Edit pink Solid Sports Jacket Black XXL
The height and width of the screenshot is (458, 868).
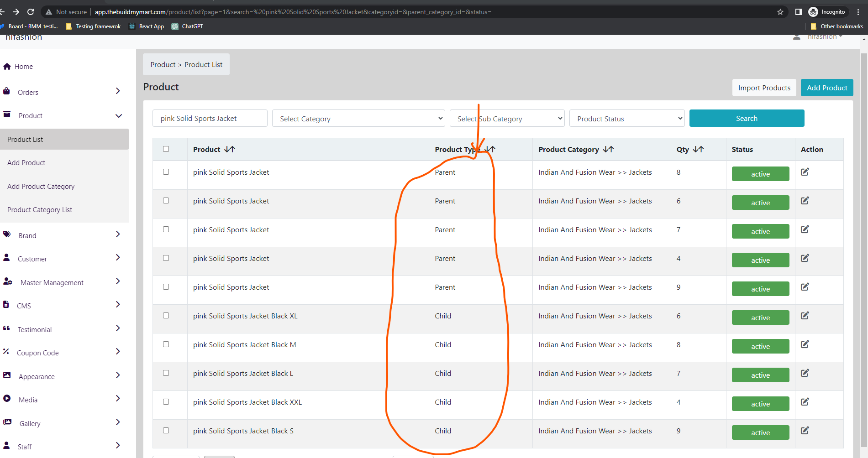805,402
